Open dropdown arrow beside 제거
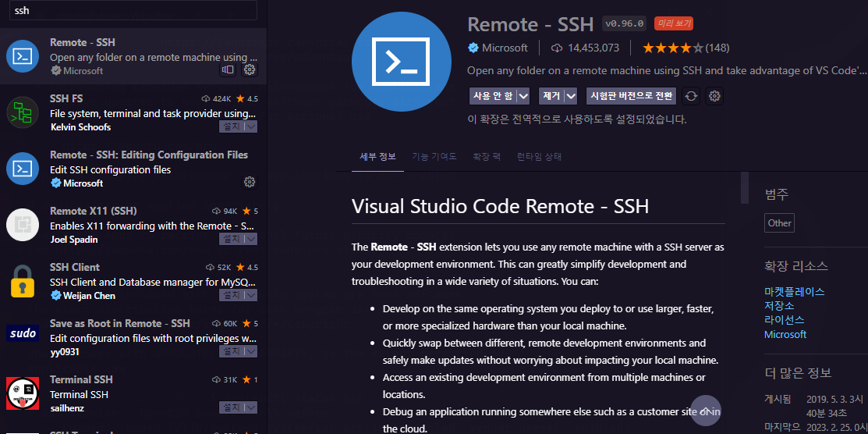Viewport: 868px width, 434px height. [x=572, y=96]
